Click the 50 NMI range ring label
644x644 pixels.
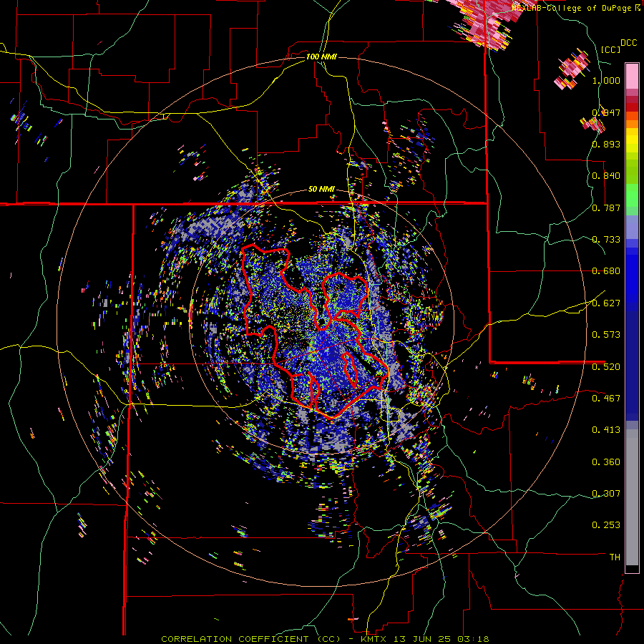pos(321,190)
